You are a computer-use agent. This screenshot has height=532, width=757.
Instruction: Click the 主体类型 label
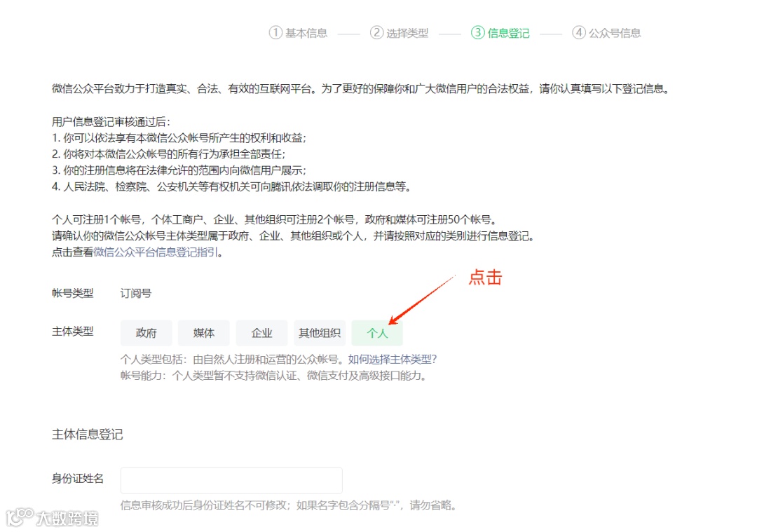72,331
